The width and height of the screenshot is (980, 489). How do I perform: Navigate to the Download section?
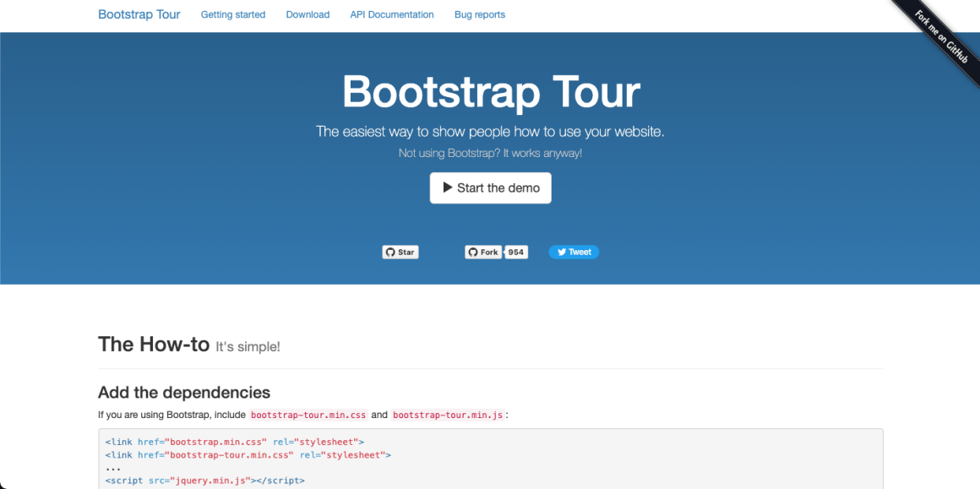tap(308, 14)
